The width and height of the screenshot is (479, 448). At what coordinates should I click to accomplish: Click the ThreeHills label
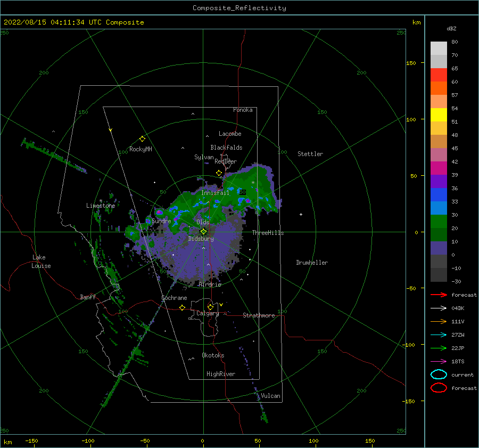pos(268,233)
